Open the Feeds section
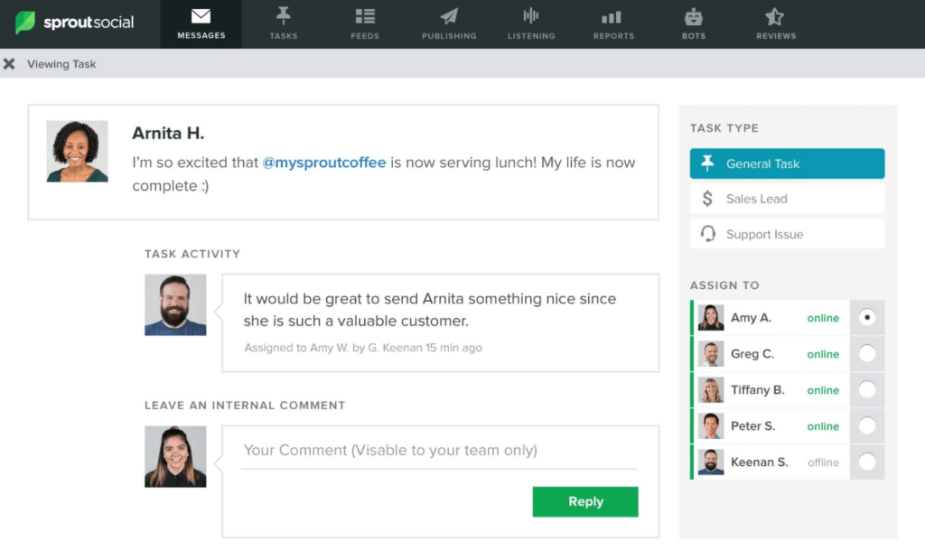 tap(364, 24)
